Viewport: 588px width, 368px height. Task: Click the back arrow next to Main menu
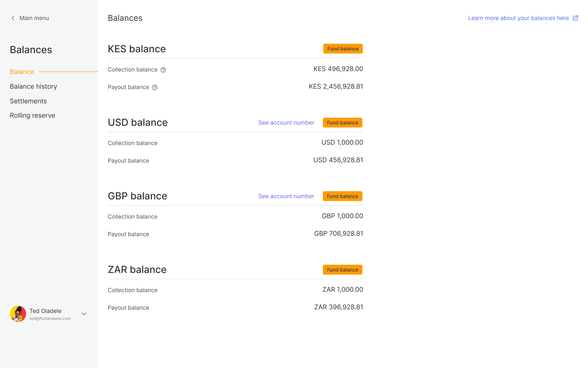13,18
